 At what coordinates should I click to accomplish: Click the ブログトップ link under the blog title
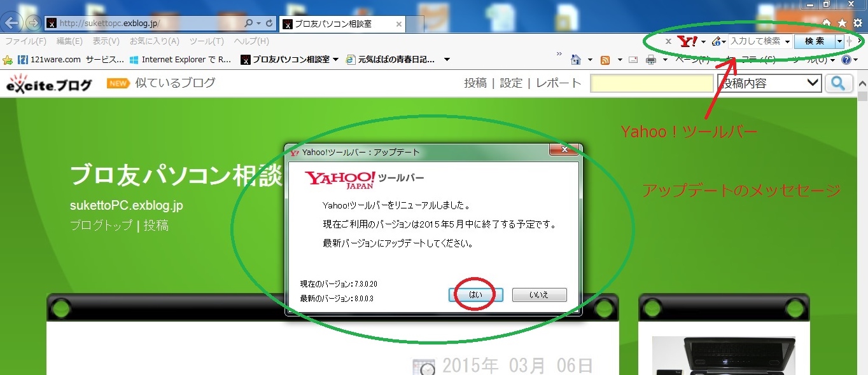point(101,226)
